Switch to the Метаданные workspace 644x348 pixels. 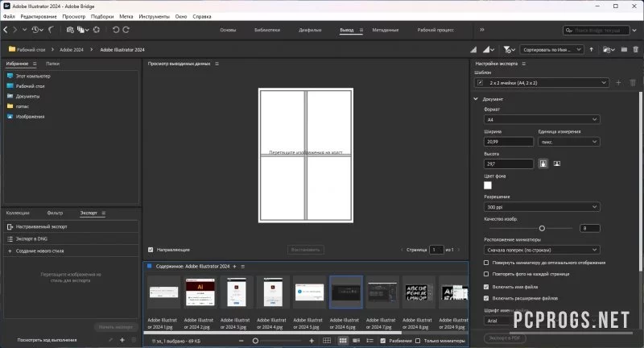coord(386,30)
